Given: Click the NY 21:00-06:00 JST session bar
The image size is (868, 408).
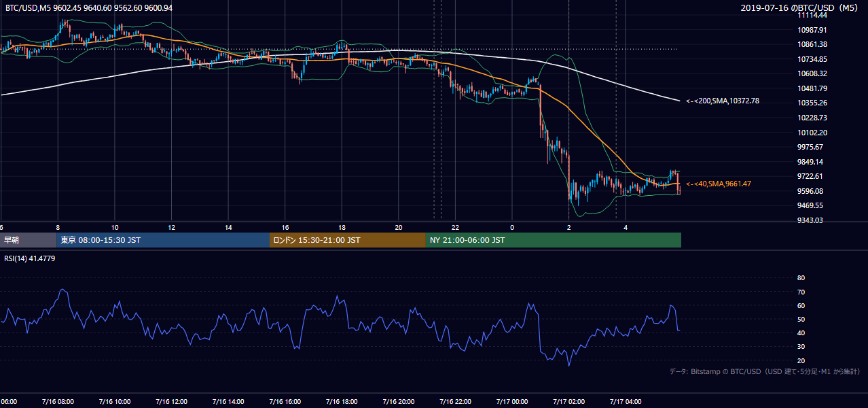Looking at the screenshot, I should [554, 240].
